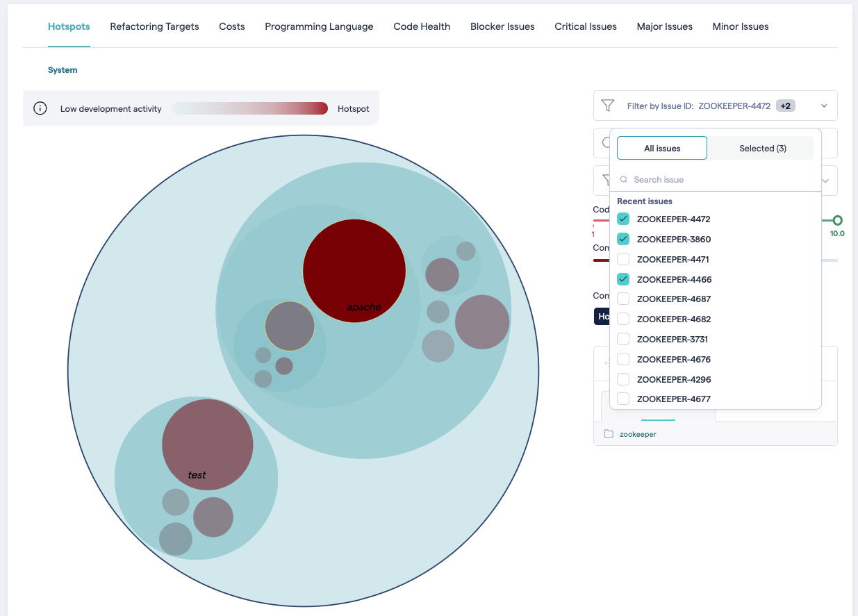Enable the ZOOKEEPER-3731 checkbox
Screen dimensions: 858x616
pyautogui.click(x=622, y=339)
